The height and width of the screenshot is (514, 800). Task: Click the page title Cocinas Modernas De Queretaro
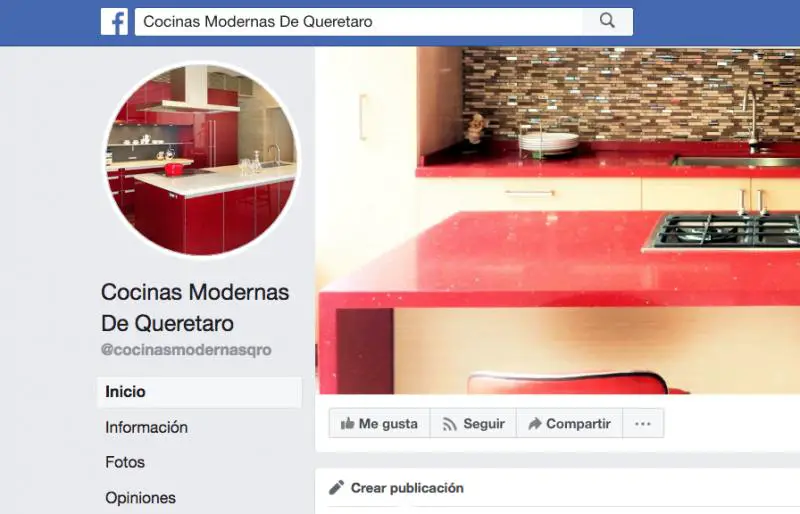click(195, 307)
